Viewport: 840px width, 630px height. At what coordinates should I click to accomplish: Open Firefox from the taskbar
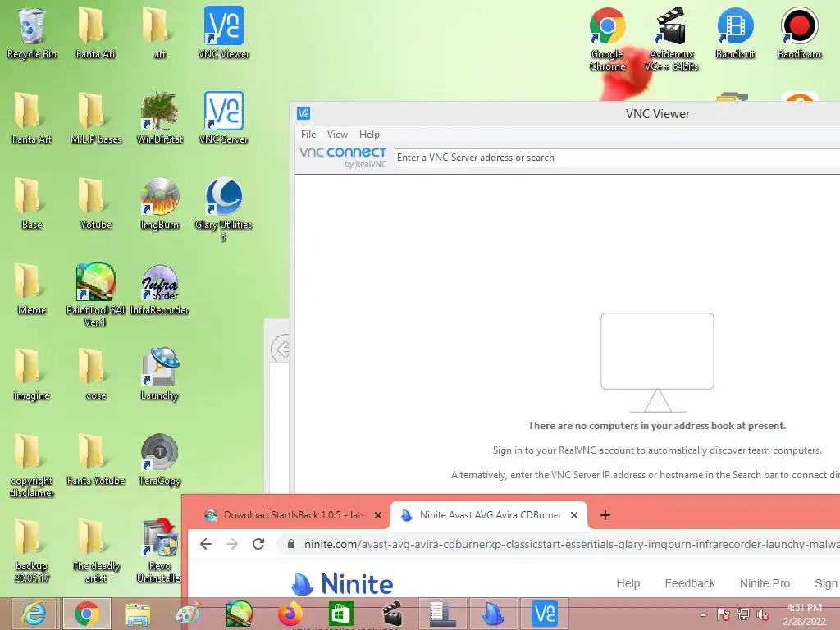[290, 614]
